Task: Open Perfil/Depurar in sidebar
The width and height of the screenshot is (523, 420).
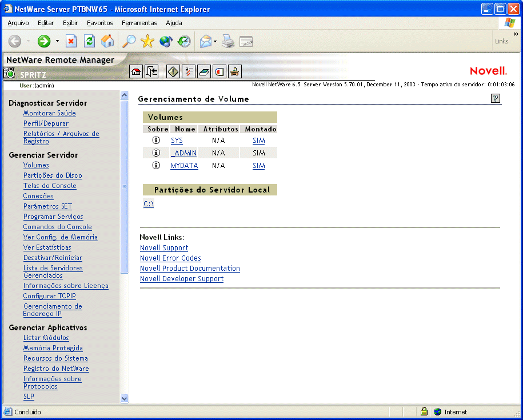Action: [x=46, y=123]
